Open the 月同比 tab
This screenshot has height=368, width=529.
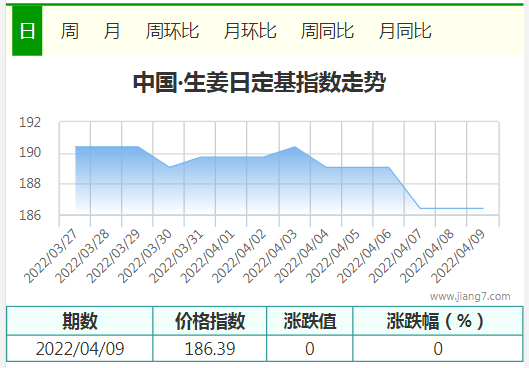coord(405,31)
